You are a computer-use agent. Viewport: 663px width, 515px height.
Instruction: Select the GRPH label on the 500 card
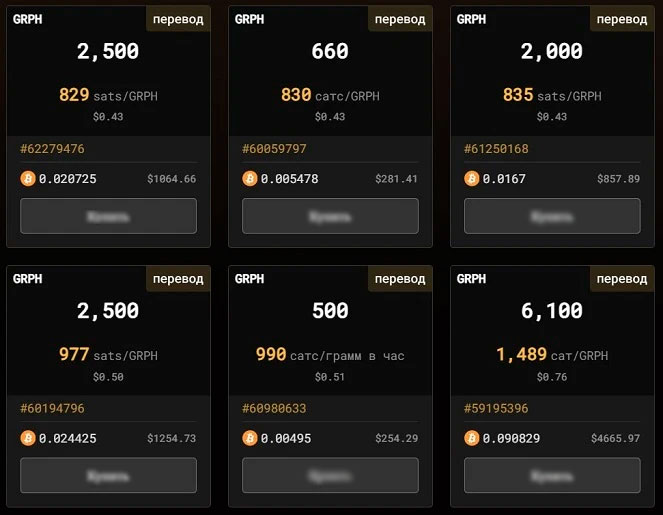(x=249, y=279)
